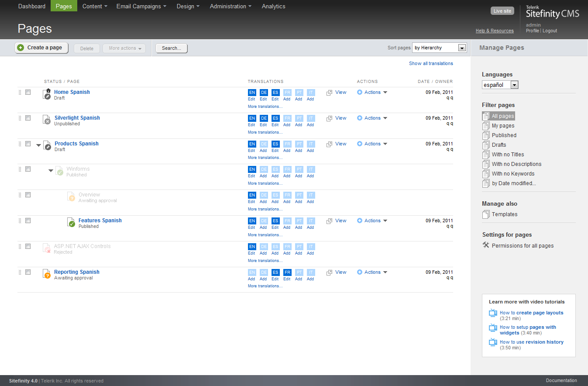Tick the checkbox for Home Spanish page
The image size is (588, 386).
[x=28, y=92]
